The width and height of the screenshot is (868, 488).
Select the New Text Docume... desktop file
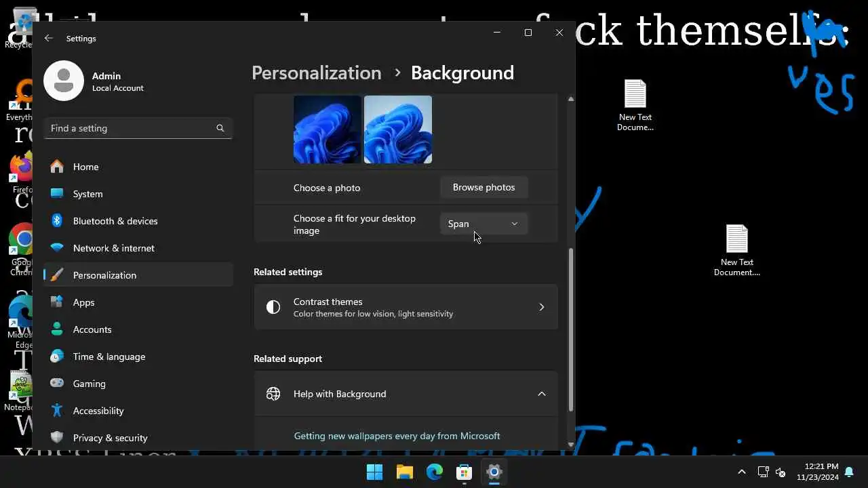click(635, 105)
